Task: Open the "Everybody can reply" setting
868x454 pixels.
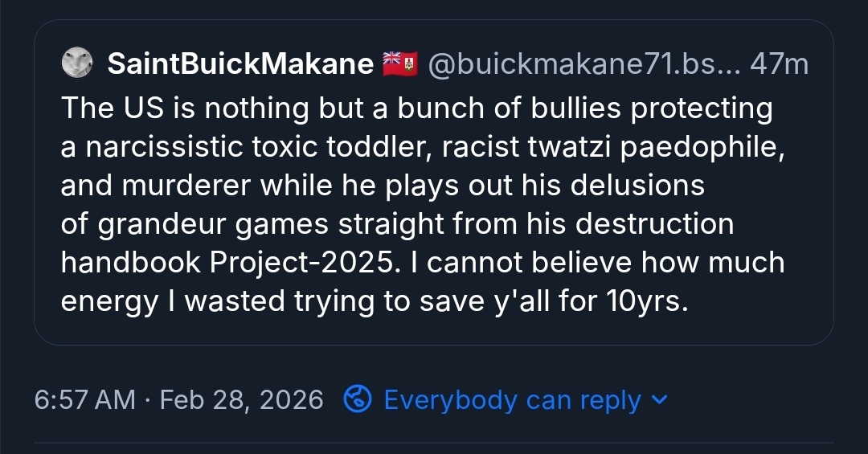Action: [512, 399]
